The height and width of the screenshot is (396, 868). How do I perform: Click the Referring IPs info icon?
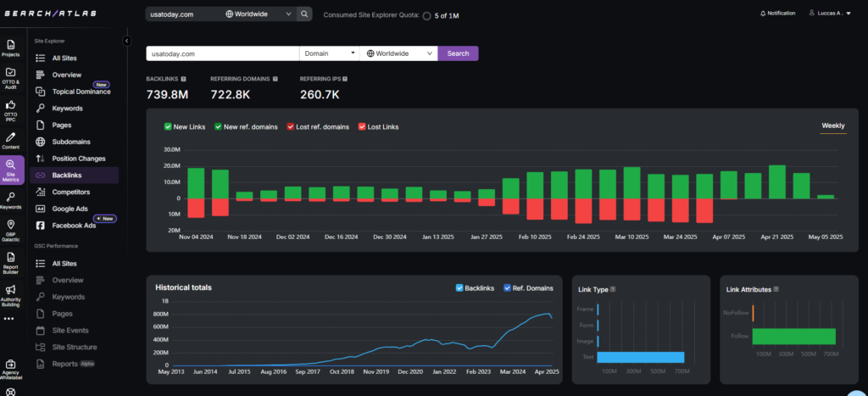coord(345,79)
